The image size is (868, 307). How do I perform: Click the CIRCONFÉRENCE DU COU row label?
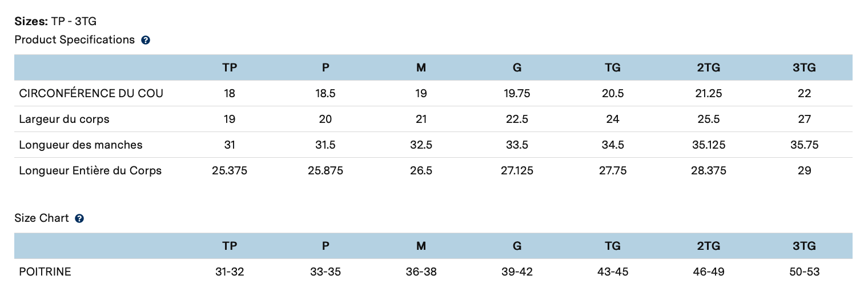[91, 93]
